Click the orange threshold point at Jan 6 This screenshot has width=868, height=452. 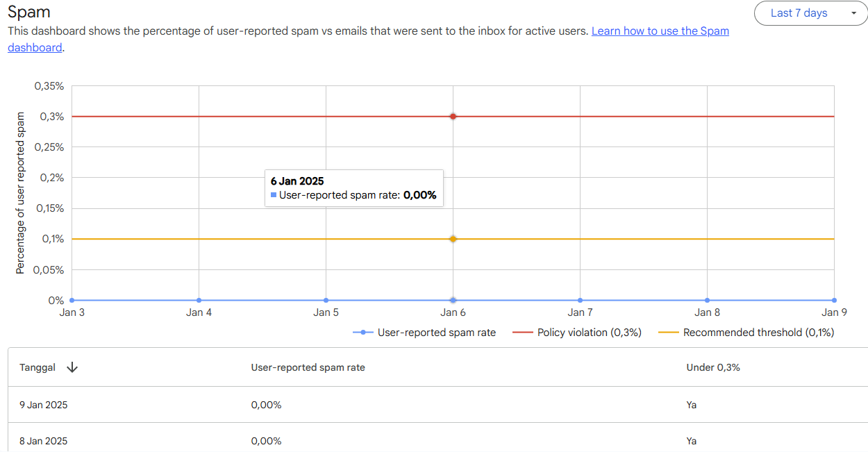(x=453, y=239)
